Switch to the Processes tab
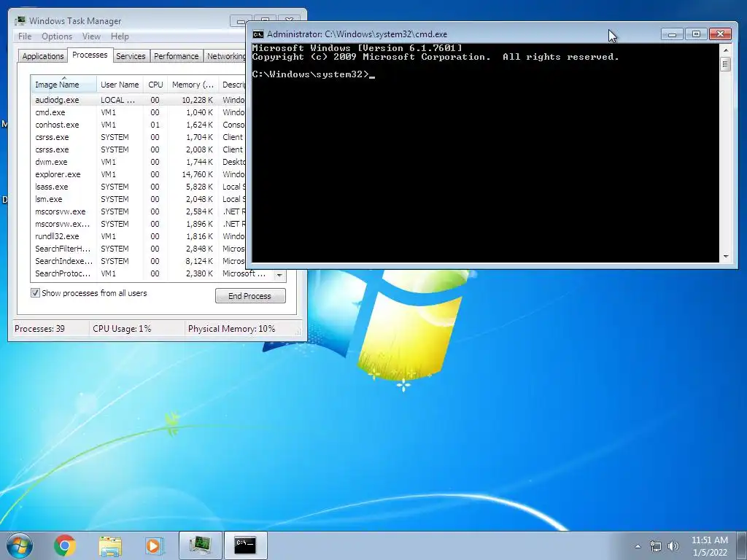 click(90, 55)
